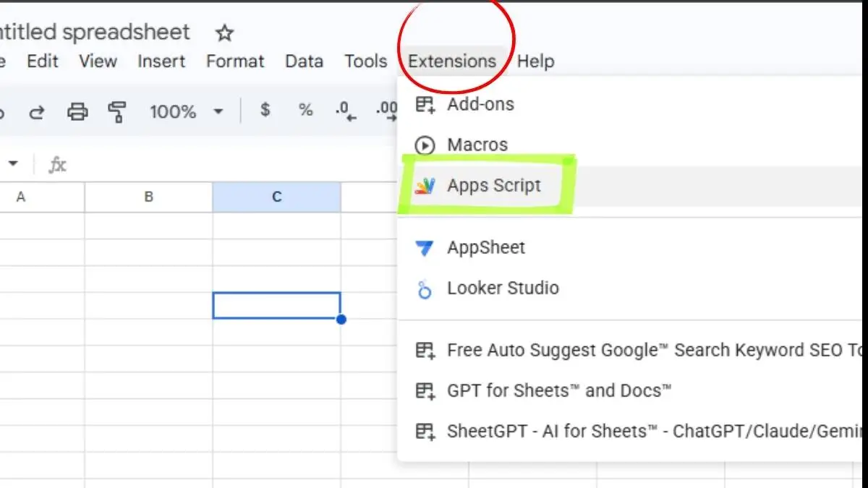Open Macros submenu

click(x=477, y=145)
